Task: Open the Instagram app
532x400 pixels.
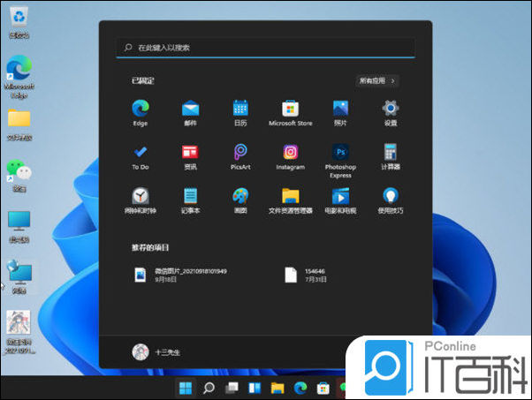Action: [x=291, y=157]
